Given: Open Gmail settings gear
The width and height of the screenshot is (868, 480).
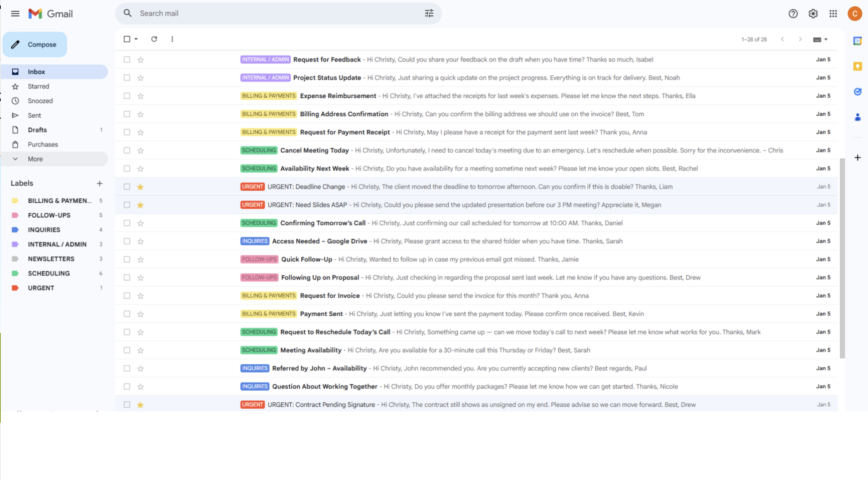Looking at the screenshot, I should pyautogui.click(x=813, y=14).
